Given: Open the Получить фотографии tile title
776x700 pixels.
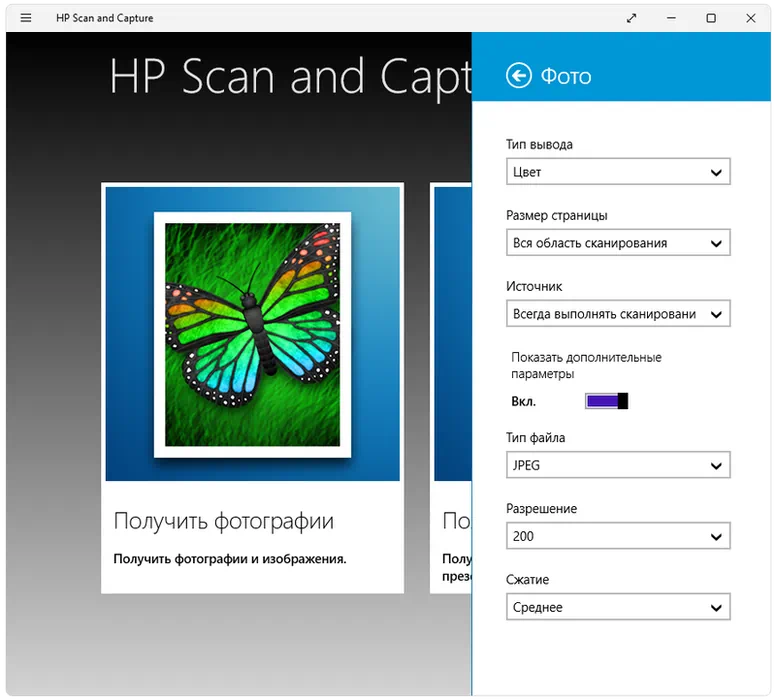Looking at the screenshot, I should pyautogui.click(x=224, y=521).
